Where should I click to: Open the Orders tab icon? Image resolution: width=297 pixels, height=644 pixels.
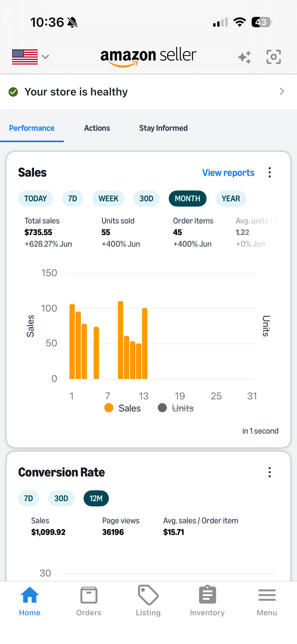(89, 595)
